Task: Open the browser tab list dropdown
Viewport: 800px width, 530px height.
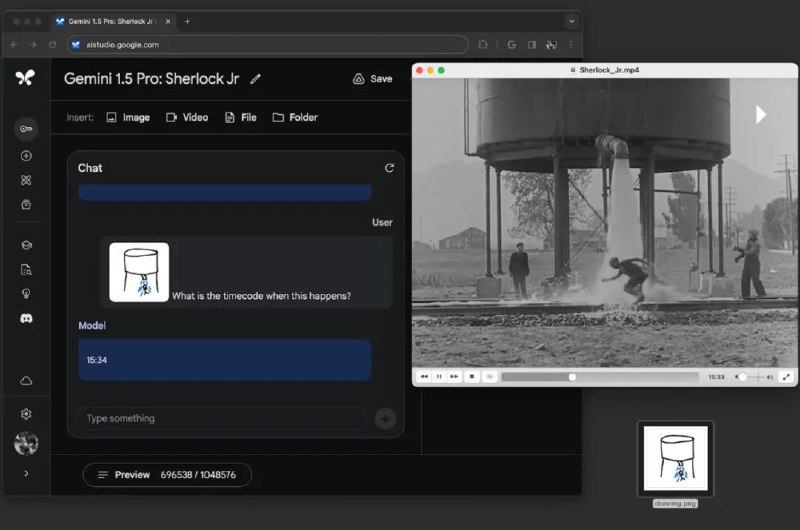Action: 571,21
